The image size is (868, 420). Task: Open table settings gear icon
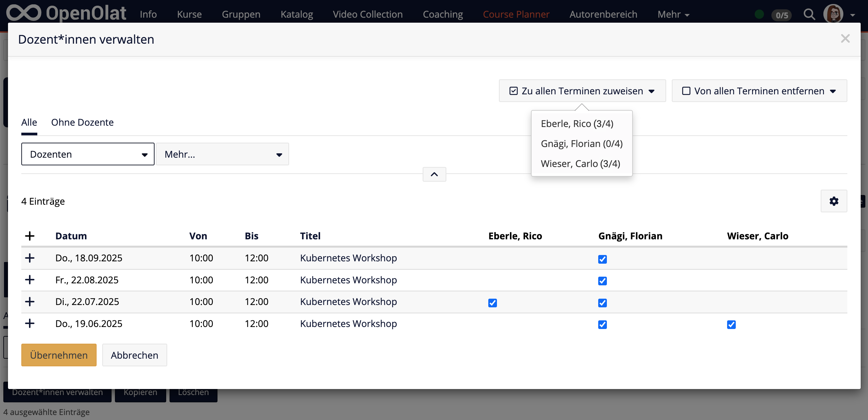click(x=833, y=201)
